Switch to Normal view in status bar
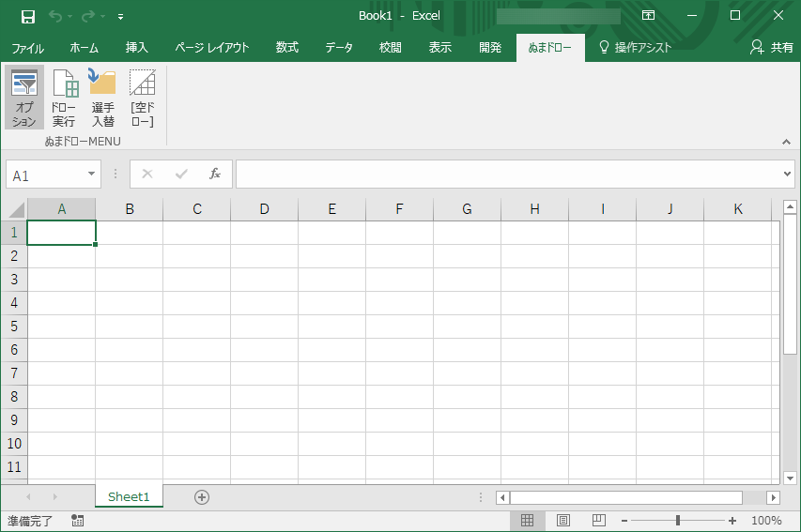 pos(528,521)
